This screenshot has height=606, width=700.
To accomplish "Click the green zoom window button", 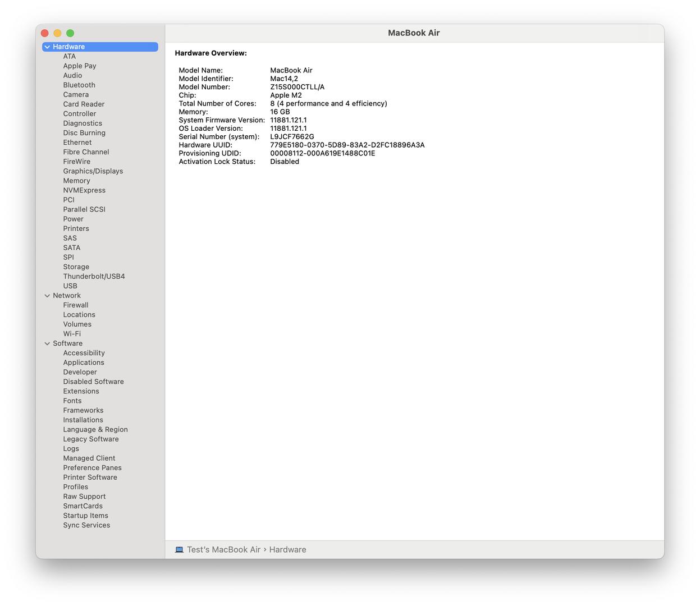I will (x=70, y=33).
